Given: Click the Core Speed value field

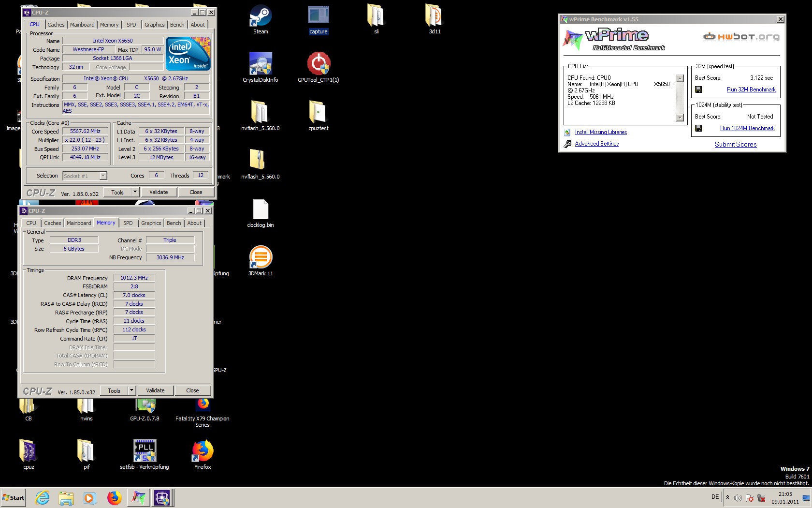Looking at the screenshot, I should point(85,131).
